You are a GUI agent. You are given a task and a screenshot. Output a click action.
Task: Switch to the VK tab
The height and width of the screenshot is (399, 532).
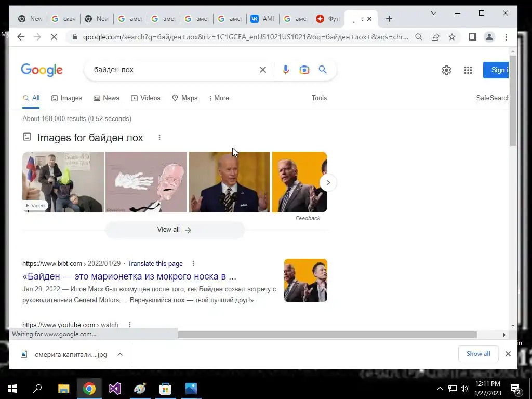click(262, 19)
